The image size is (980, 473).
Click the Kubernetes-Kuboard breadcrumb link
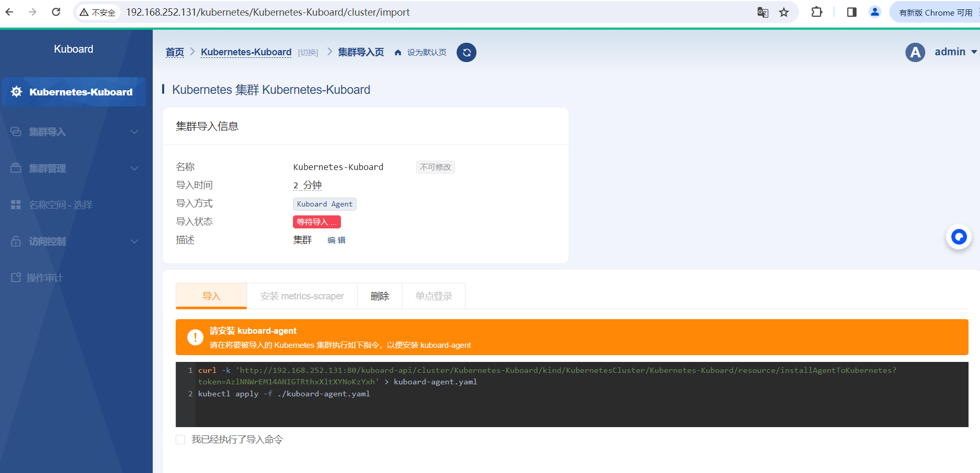click(x=246, y=52)
